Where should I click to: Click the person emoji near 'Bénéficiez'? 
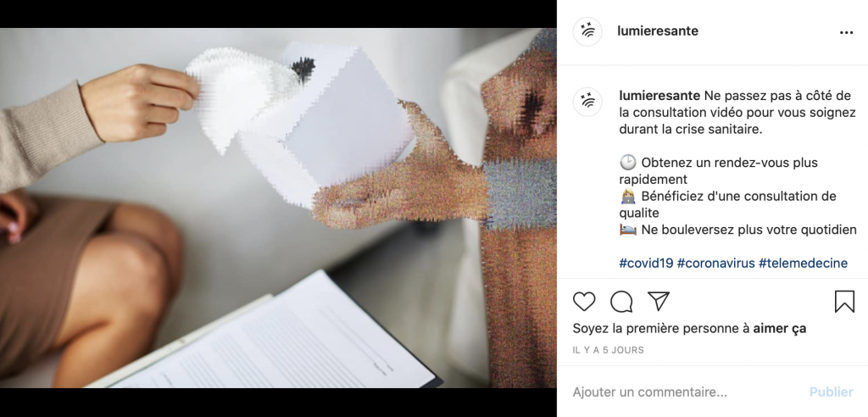628,196
